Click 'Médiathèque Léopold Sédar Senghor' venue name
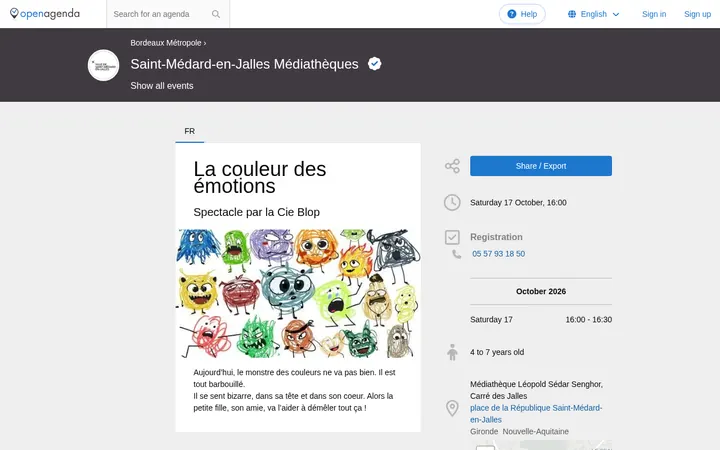720x450 pixels. pos(536,384)
